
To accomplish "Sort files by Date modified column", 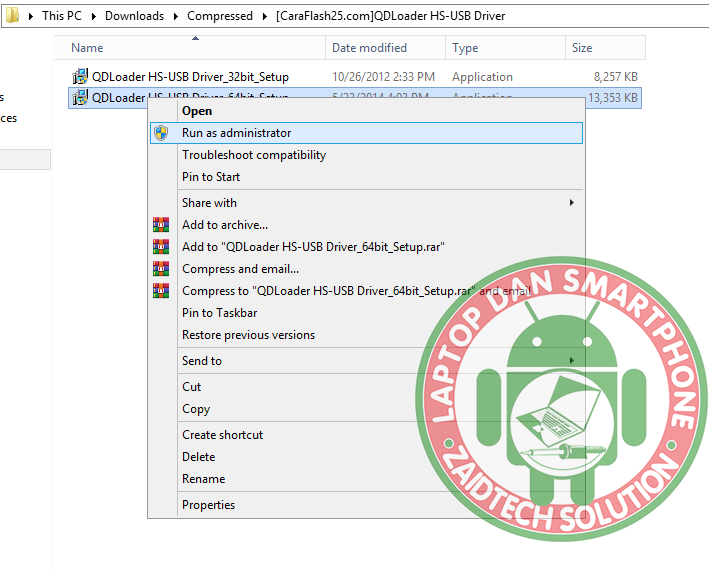I will (x=385, y=47).
